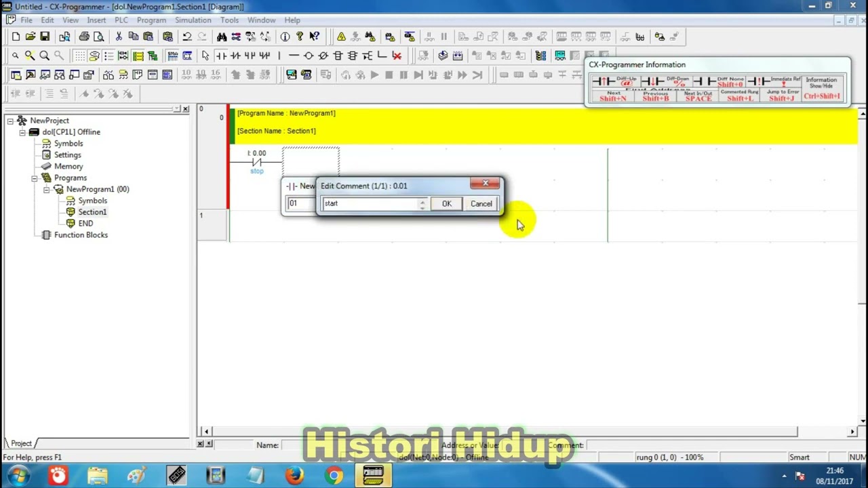Open Chrome from the taskbar
The height and width of the screenshot is (488, 868).
tap(334, 476)
